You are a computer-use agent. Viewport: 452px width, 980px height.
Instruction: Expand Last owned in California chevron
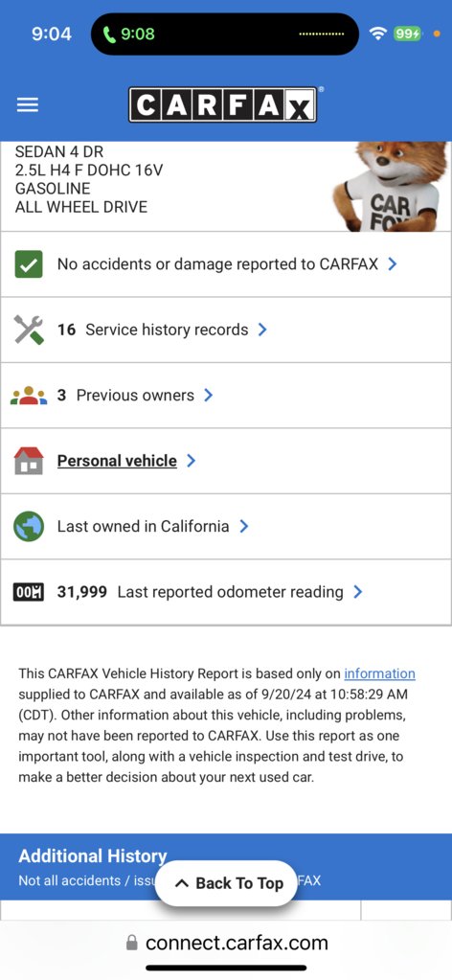244,526
